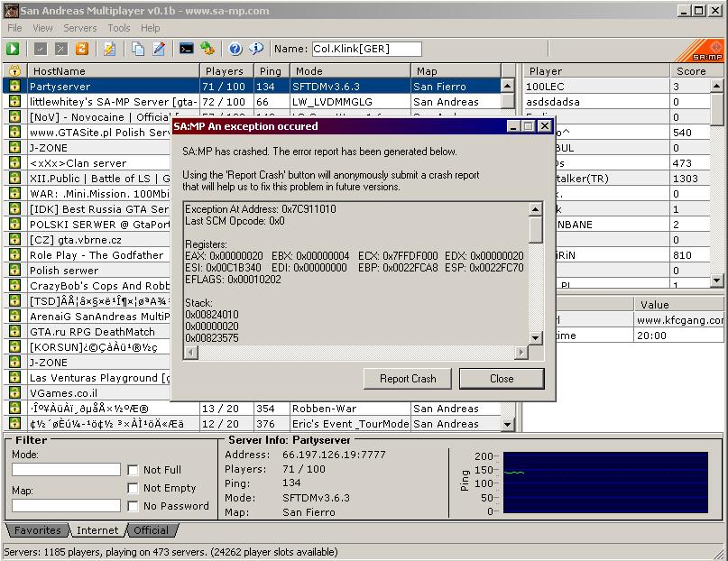Image resolution: width=728 pixels, height=561 pixels.
Task: Click the orange Refresh Server icon
Action: tap(82, 49)
